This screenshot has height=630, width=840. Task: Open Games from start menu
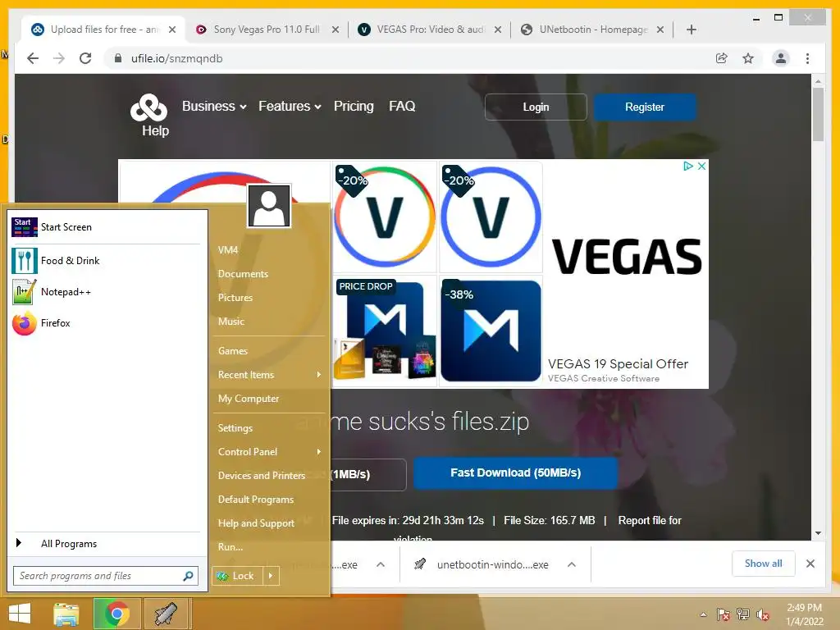click(232, 351)
